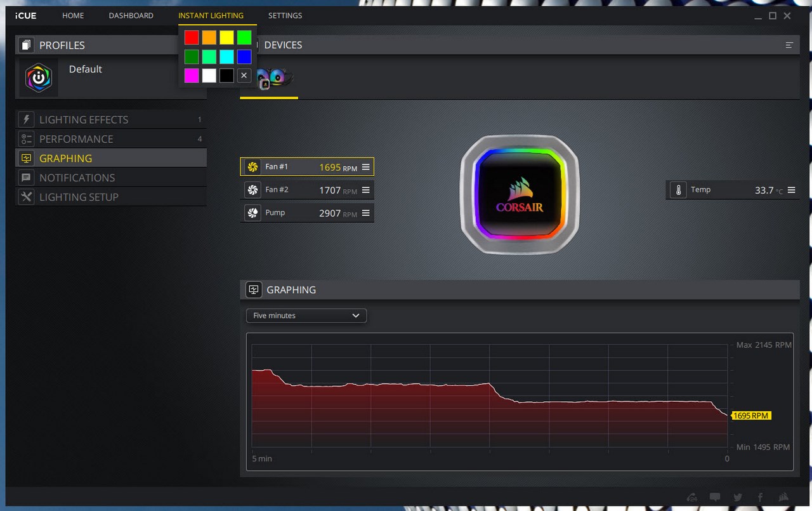Click the Lighting Setup tools icon
The image size is (812, 511).
click(26, 197)
